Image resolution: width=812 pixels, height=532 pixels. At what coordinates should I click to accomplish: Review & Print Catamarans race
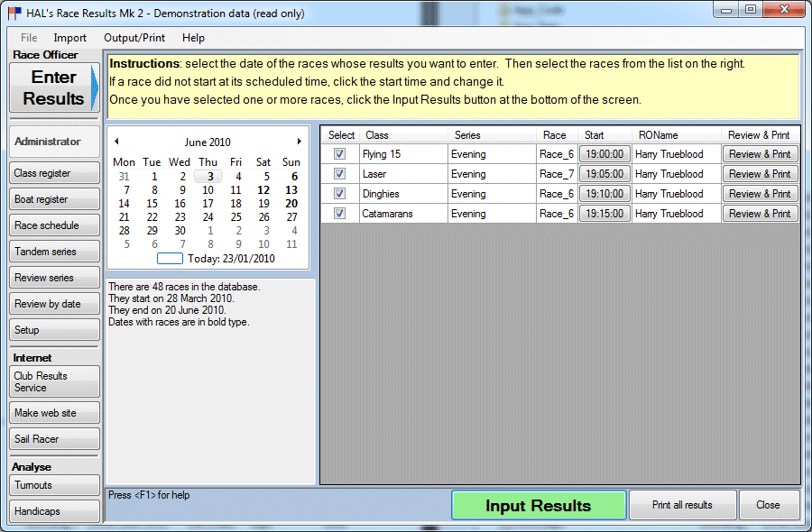(x=760, y=213)
